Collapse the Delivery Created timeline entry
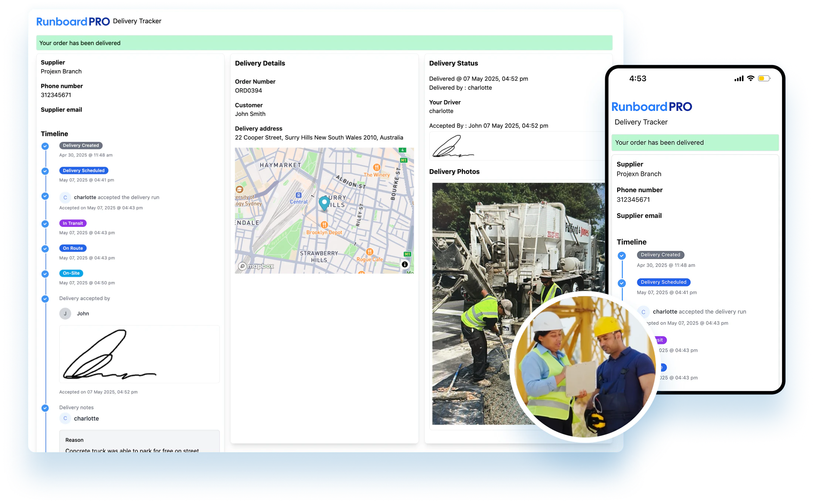Screen dimensions: 813x504 tap(80, 145)
